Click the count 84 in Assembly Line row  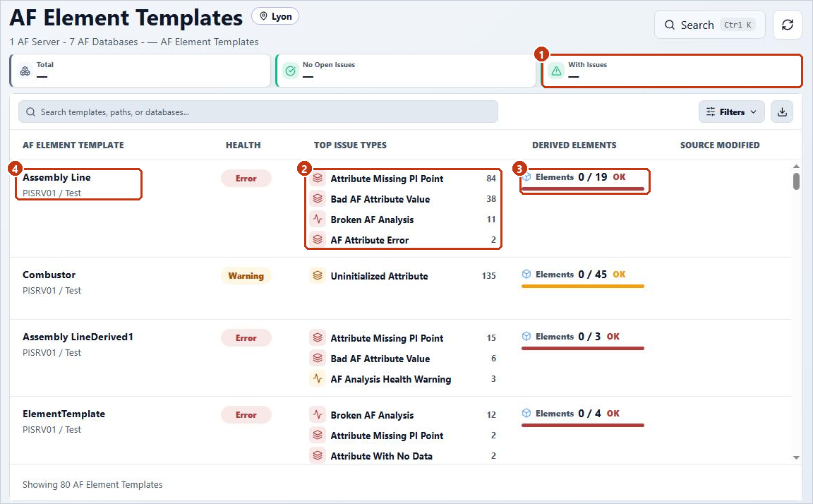(x=491, y=179)
